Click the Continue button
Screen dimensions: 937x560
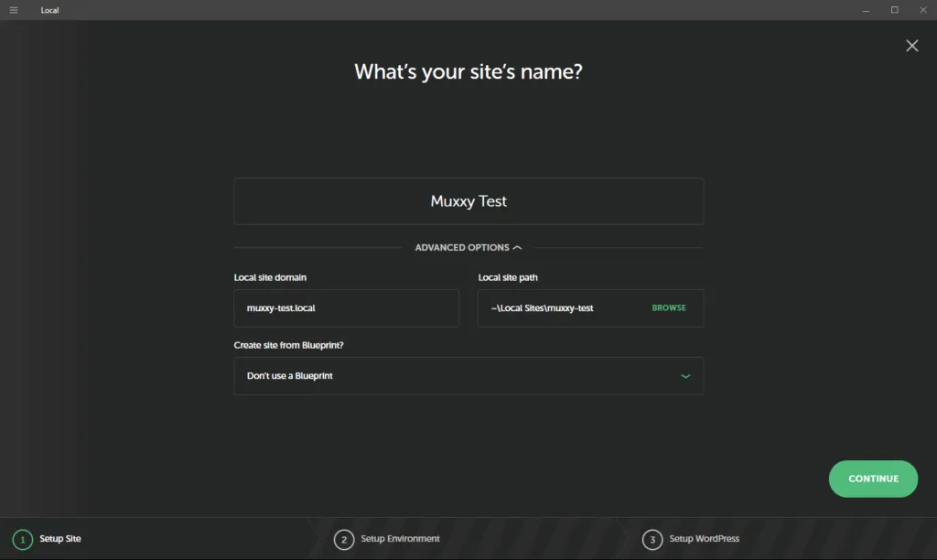pyautogui.click(x=873, y=479)
